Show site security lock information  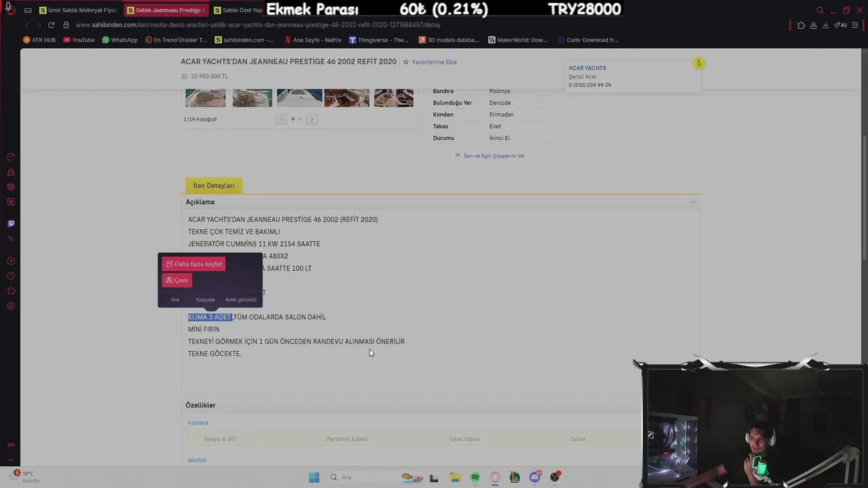[66, 25]
